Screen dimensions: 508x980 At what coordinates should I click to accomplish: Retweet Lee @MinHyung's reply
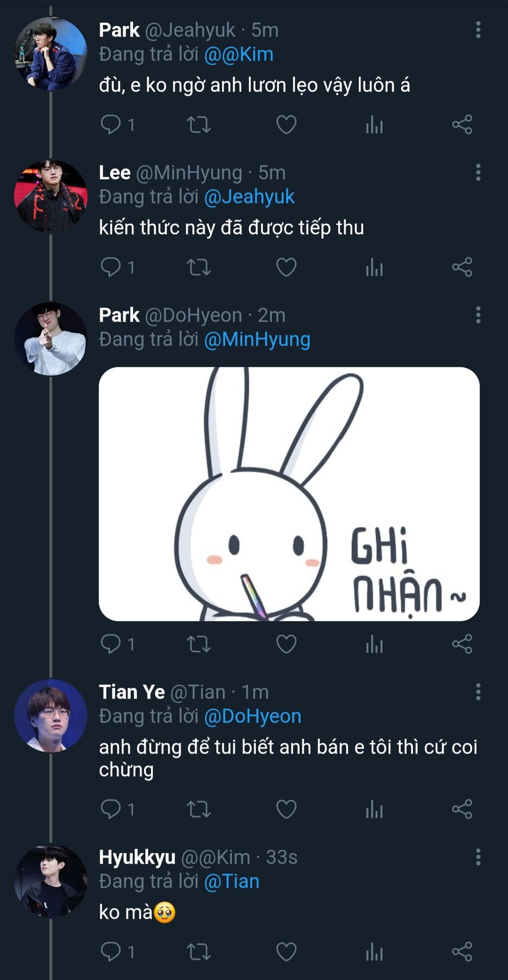[199, 267]
